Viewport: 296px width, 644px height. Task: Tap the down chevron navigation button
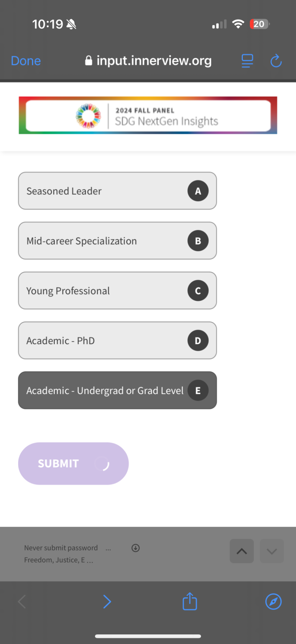272,551
